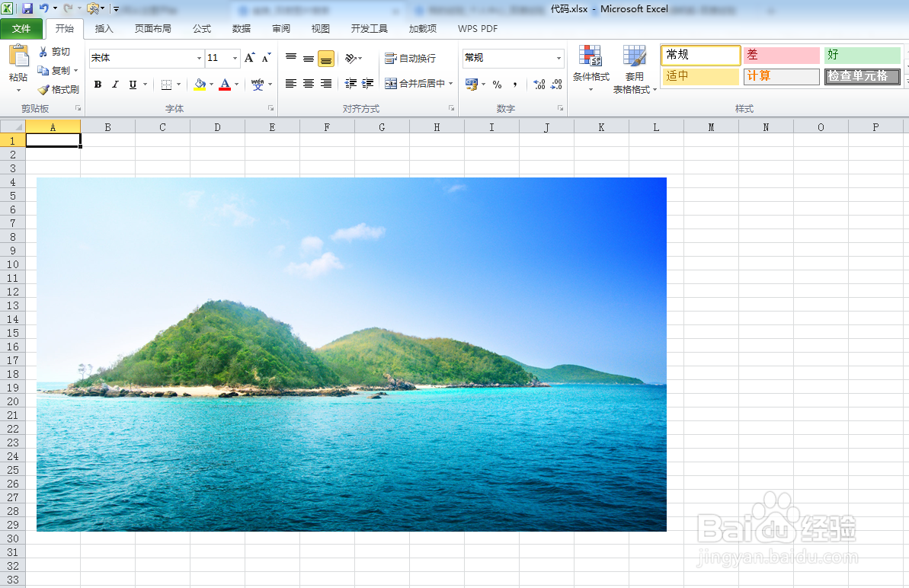
Task: Open the fill color dropdown arrow
Action: (x=211, y=85)
